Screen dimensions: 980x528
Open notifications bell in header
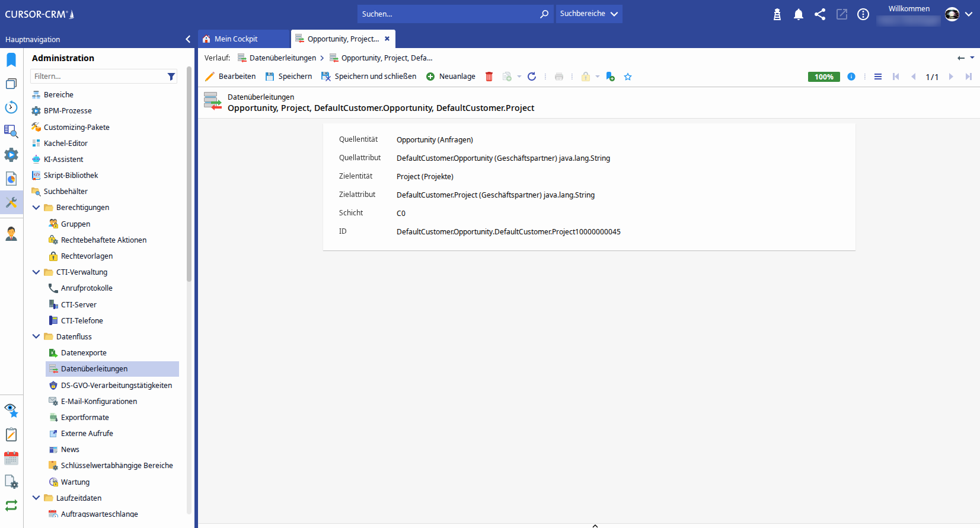point(799,14)
